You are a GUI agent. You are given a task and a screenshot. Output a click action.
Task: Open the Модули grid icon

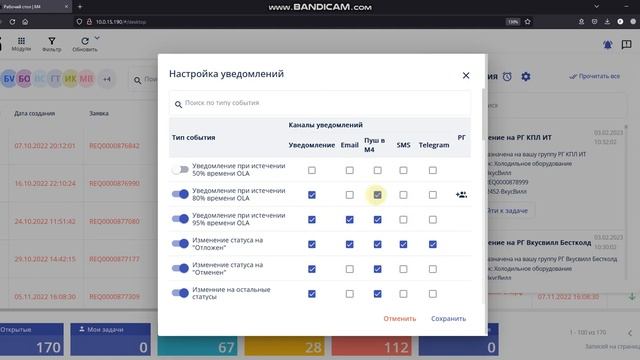(x=21, y=41)
